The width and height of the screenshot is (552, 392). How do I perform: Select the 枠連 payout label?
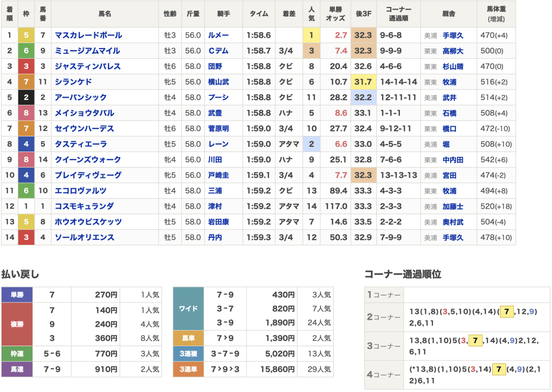pyautogui.click(x=17, y=354)
